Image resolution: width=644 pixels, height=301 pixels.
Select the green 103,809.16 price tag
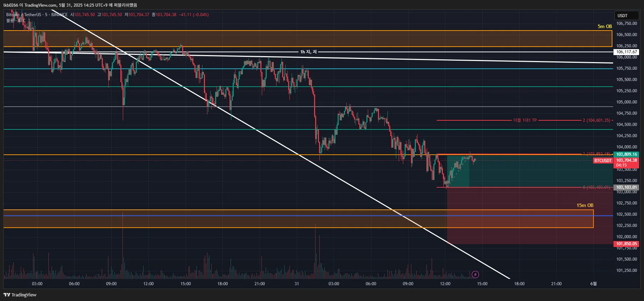click(626, 154)
